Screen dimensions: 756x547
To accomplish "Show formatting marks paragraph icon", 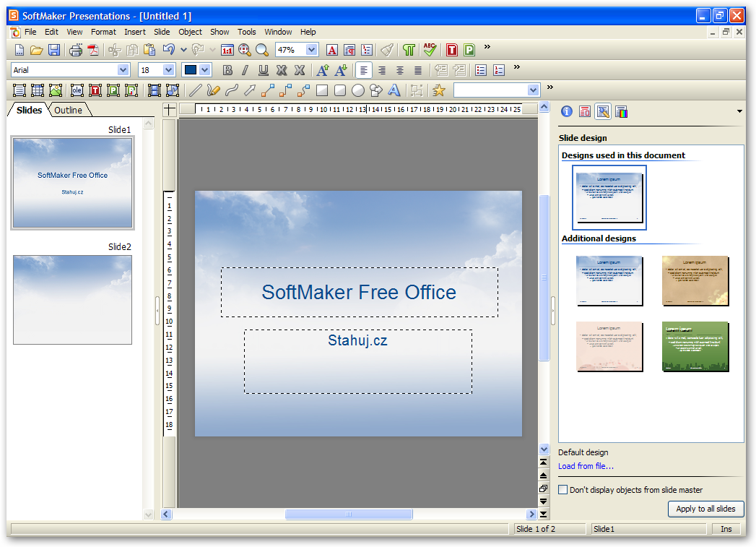I will coord(409,50).
